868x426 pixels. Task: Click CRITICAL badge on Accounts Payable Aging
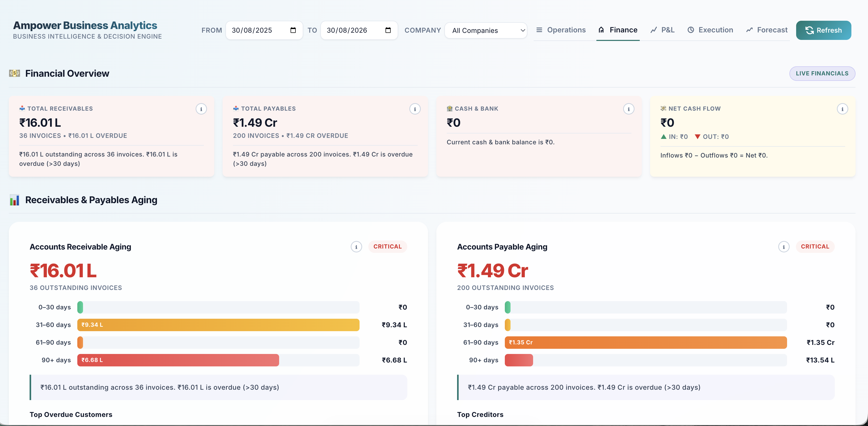pyautogui.click(x=815, y=247)
